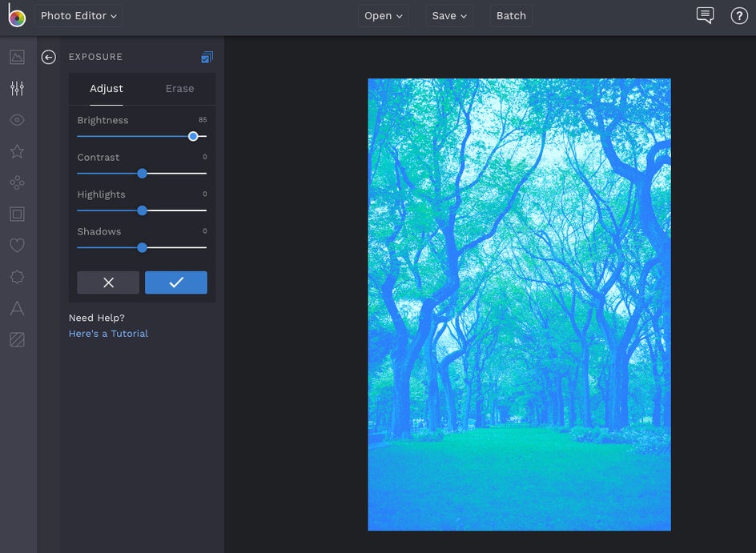Select the Adjust tab
This screenshot has height=553, width=756.
pyautogui.click(x=107, y=89)
